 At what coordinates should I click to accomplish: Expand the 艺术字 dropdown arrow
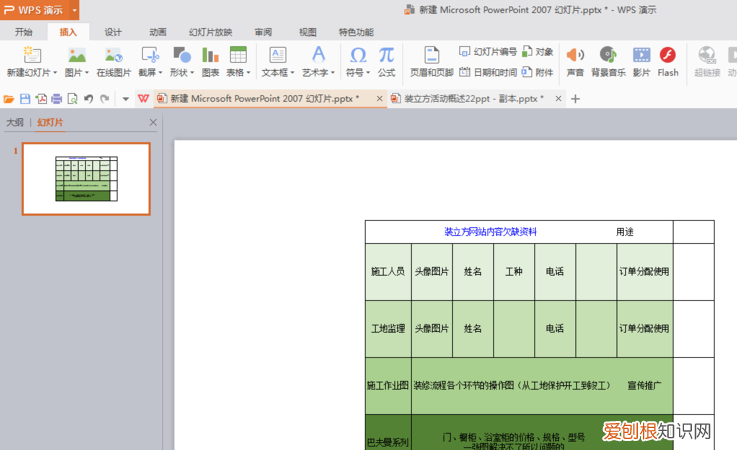pyautogui.click(x=333, y=73)
